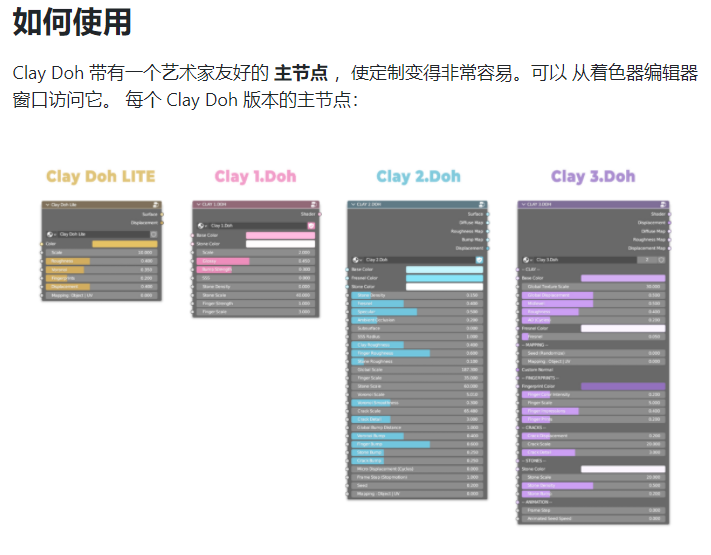Image resolution: width=711 pixels, height=555 pixels.
Task: Toggle fake user shield on Clay Doh Lite
Action: click(x=154, y=234)
